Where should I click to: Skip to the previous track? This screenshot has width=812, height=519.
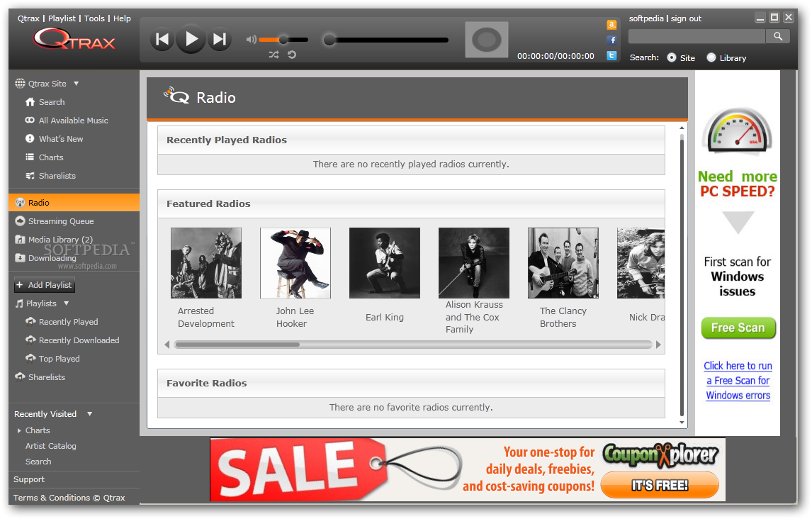tap(162, 40)
